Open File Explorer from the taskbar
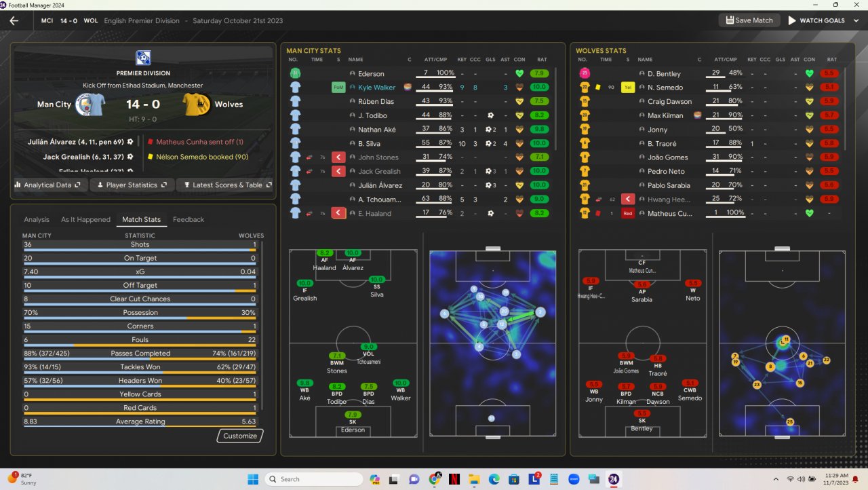 point(475,478)
